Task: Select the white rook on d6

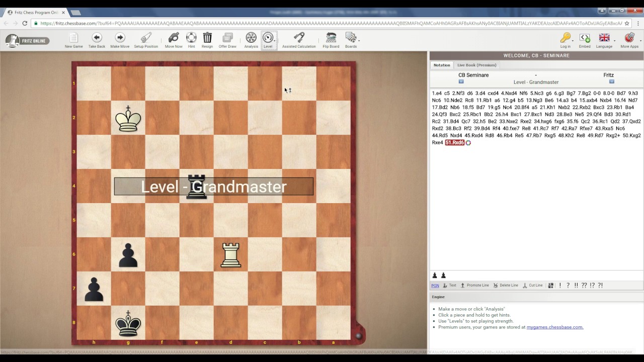Action: 230,254
